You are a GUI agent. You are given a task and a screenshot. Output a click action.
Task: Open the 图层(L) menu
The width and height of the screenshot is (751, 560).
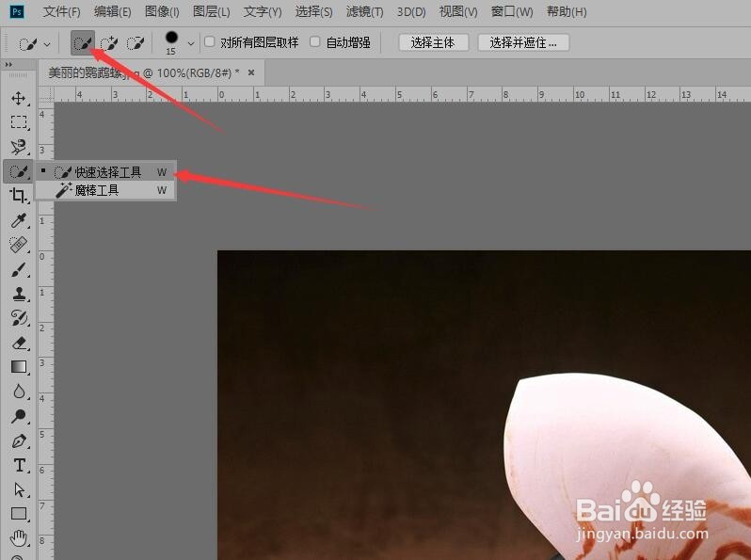[211, 11]
